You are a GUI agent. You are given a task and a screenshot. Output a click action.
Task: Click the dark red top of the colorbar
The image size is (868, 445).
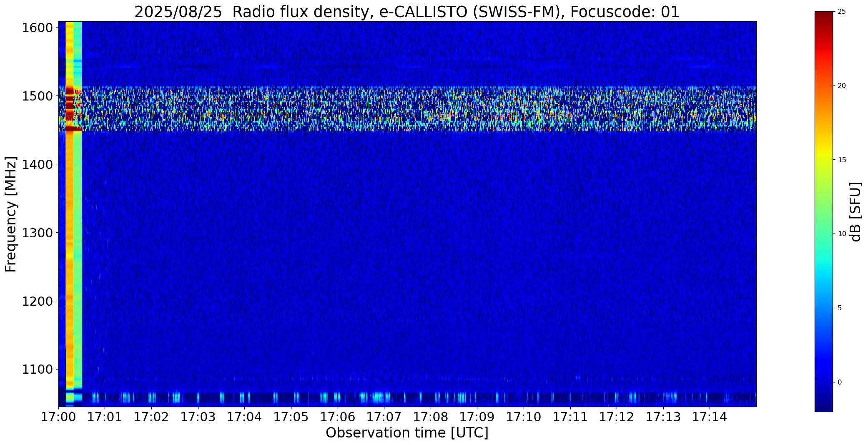coord(824,19)
